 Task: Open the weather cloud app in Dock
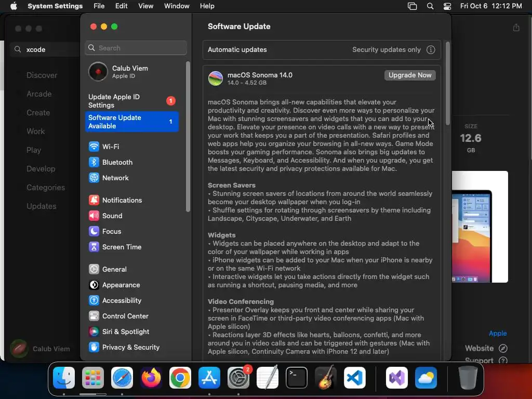tap(426, 378)
